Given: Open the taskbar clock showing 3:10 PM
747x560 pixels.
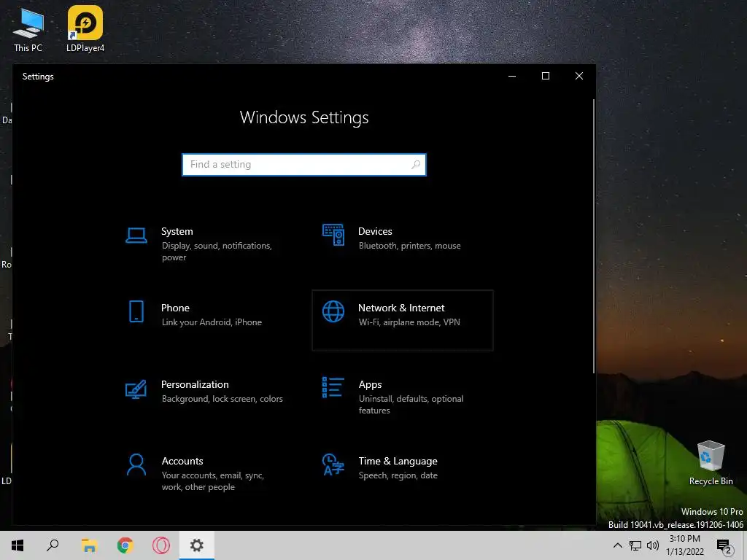Looking at the screenshot, I should click(684, 545).
